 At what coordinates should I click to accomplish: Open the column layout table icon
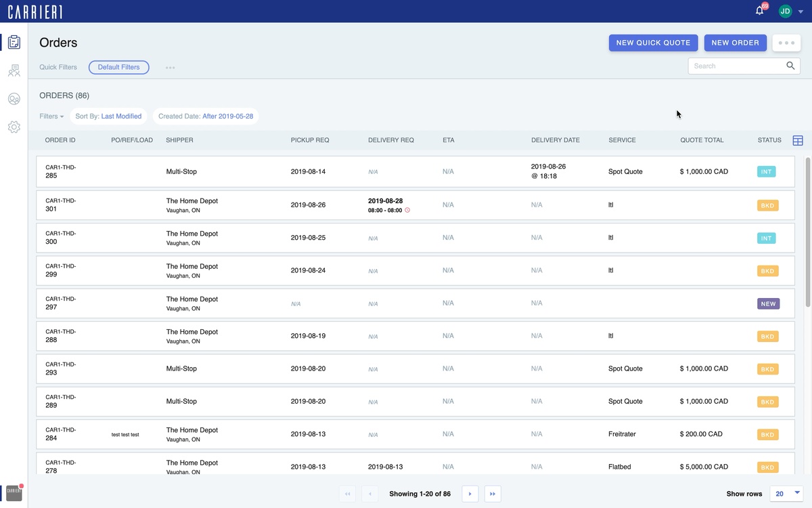(x=798, y=140)
